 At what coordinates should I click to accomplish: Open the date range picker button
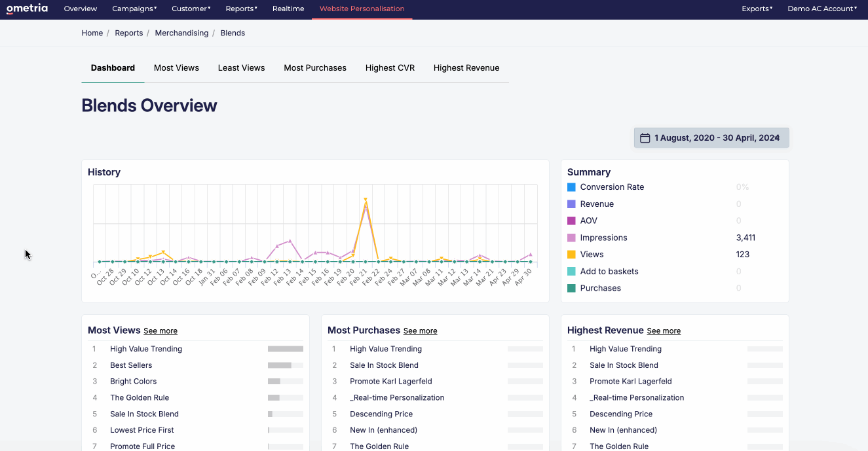(x=711, y=138)
